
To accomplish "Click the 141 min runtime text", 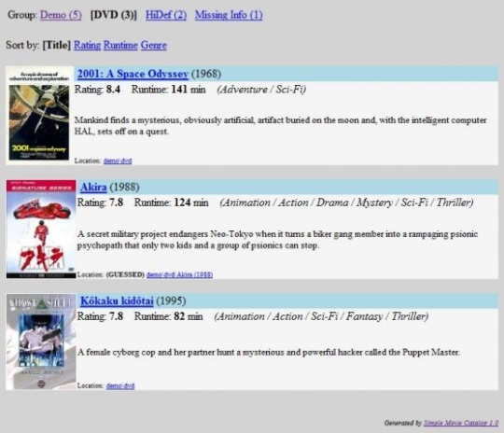I will click(x=189, y=89).
